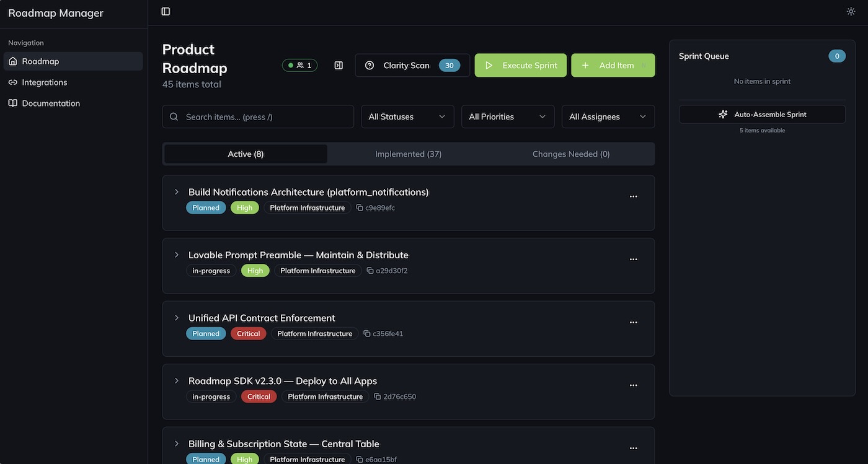Open Roadmap in the navigation
The width and height of the screenshot is (868, 464).
[x=73, y=61]
